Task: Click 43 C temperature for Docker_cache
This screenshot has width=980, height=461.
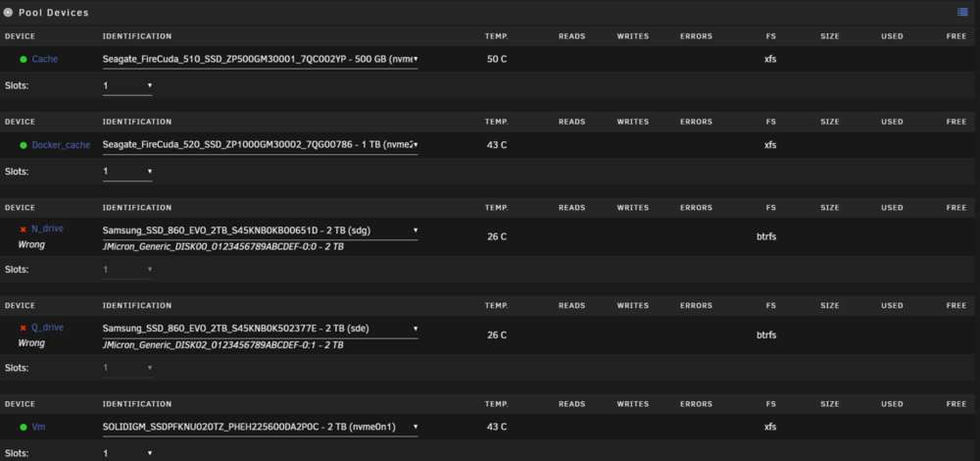Action: tap(497, 145)
